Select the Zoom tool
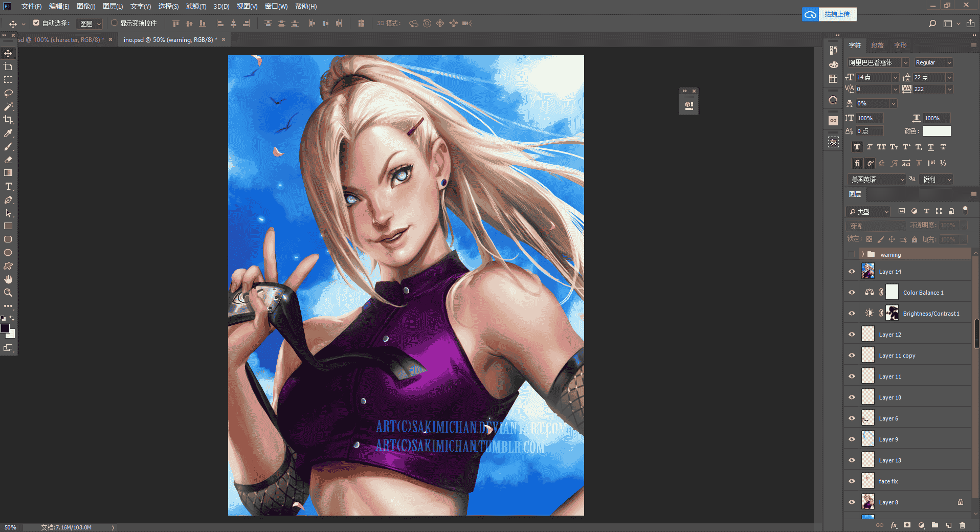980x532 pixels. [x=8, y=293]
